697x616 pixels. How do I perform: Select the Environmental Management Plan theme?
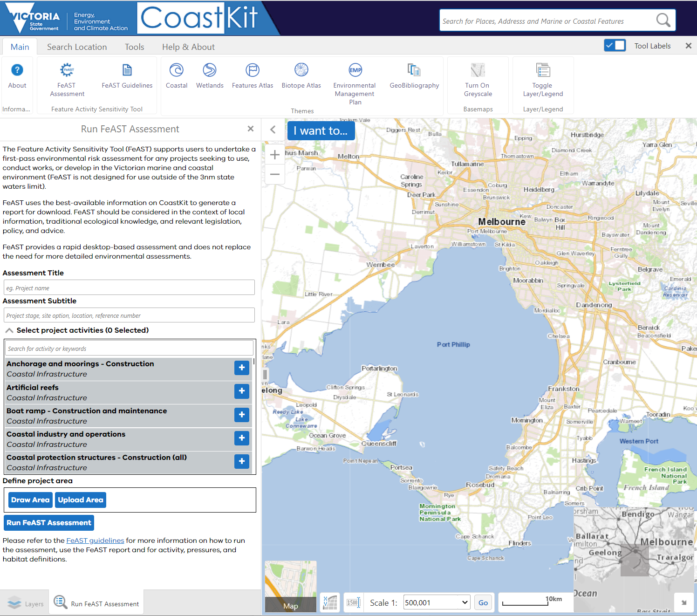coord(355,70)
